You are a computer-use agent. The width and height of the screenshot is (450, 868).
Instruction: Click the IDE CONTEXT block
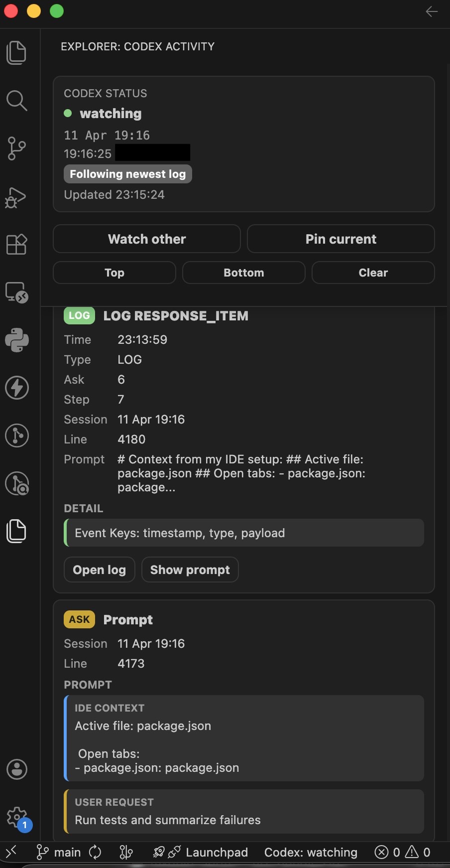244,738
